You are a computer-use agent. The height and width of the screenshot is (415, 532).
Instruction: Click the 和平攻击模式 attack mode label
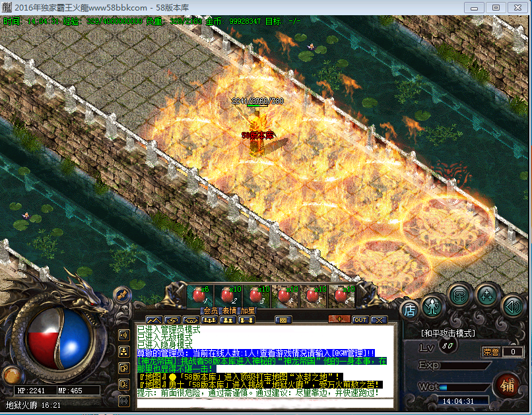coord(448,334)
